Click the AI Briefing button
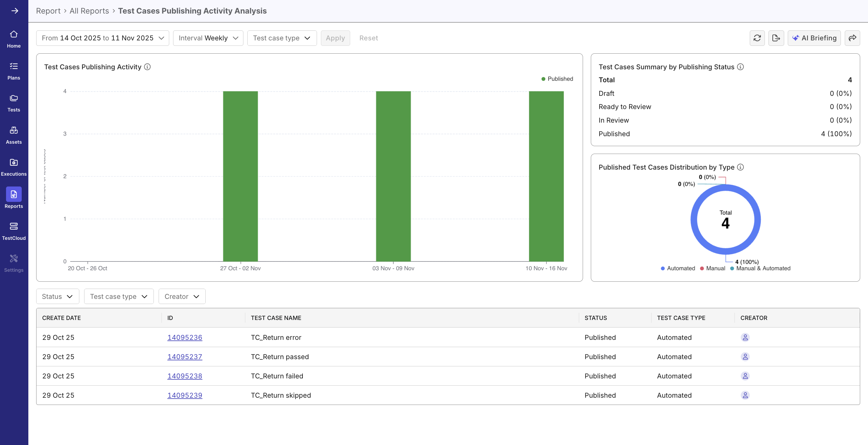Image resolution: width=868 pixels, height=445 pixels. tap(814, 38)
